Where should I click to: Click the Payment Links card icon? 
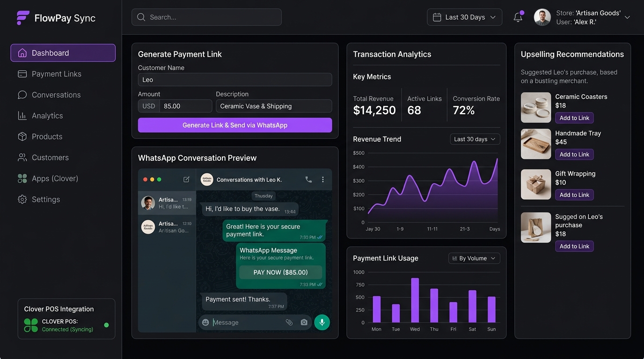(22, 74)
